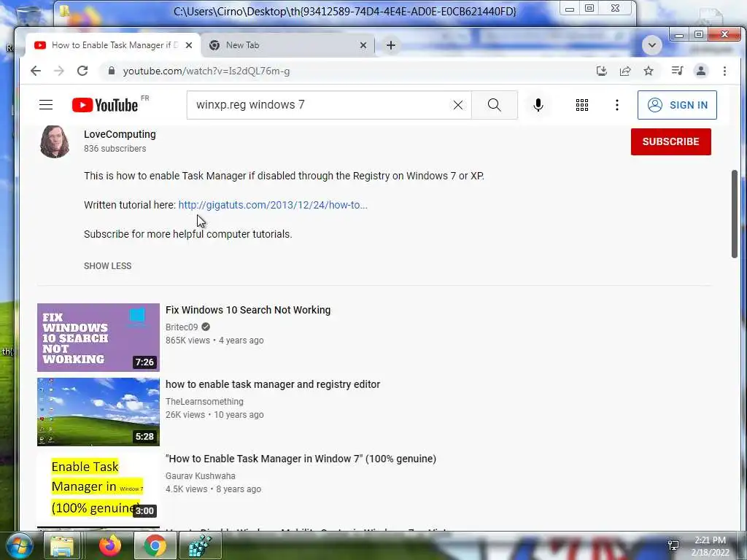Screen dimensions: 747x560
Task: Open LoveComputing channel name link
Action: (120, 134)
